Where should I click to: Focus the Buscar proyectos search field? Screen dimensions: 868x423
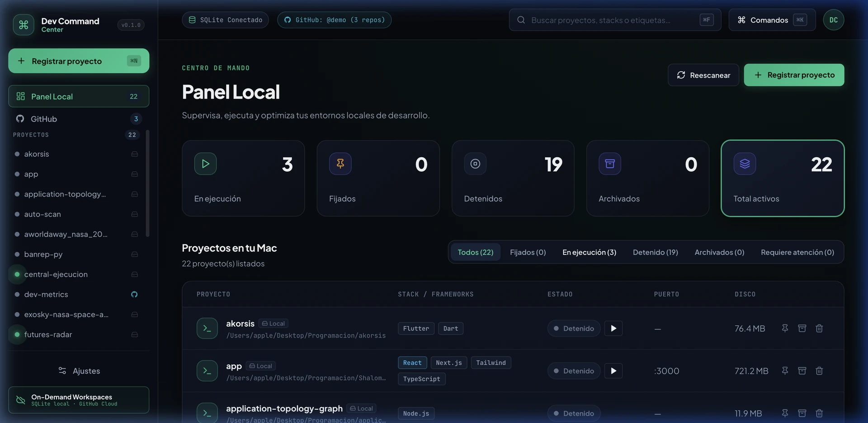pos(615,20)
